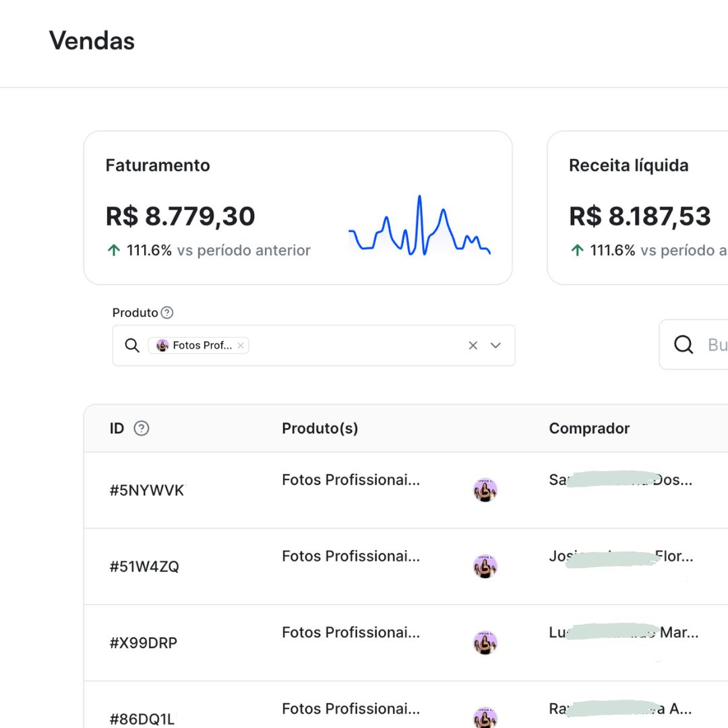The image size is (728, 728).
Task: Select order ID #51W4ZQ
Action: tap(144, 566)
